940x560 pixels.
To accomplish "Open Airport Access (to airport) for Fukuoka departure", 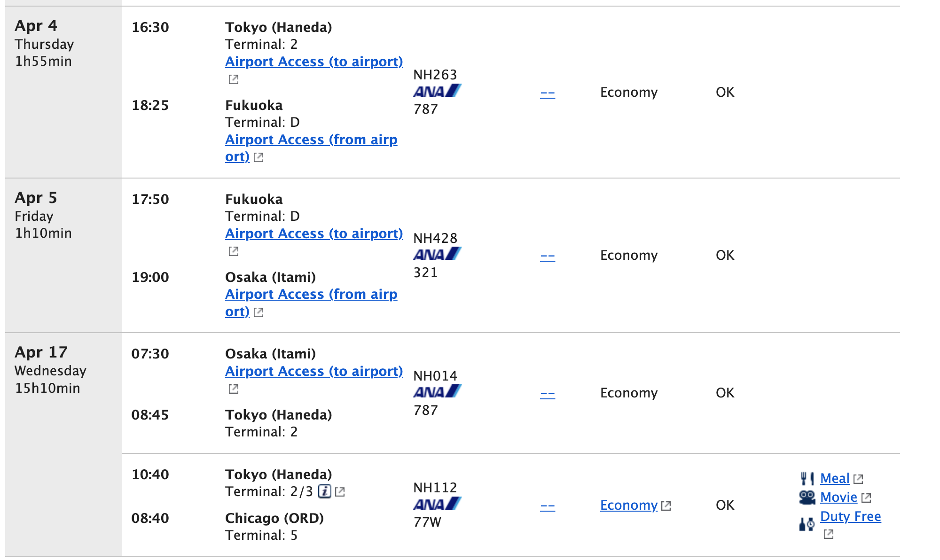I will [x=314, y=233].
